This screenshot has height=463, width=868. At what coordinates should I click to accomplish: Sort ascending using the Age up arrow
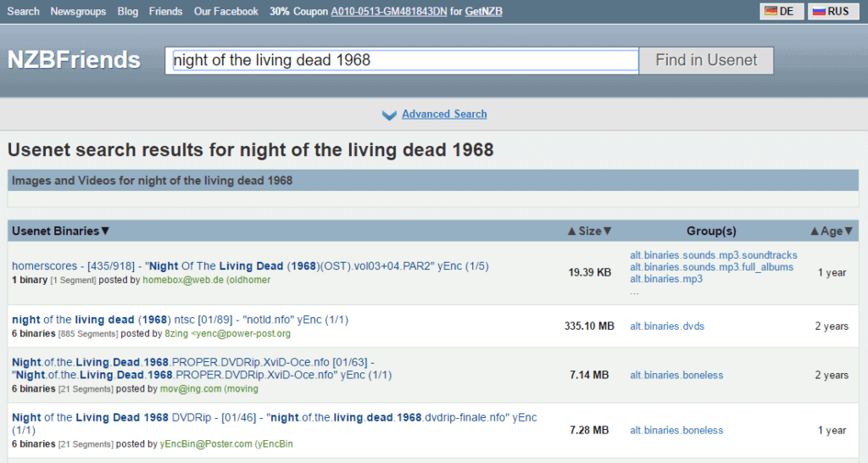[x=815, y=231]
